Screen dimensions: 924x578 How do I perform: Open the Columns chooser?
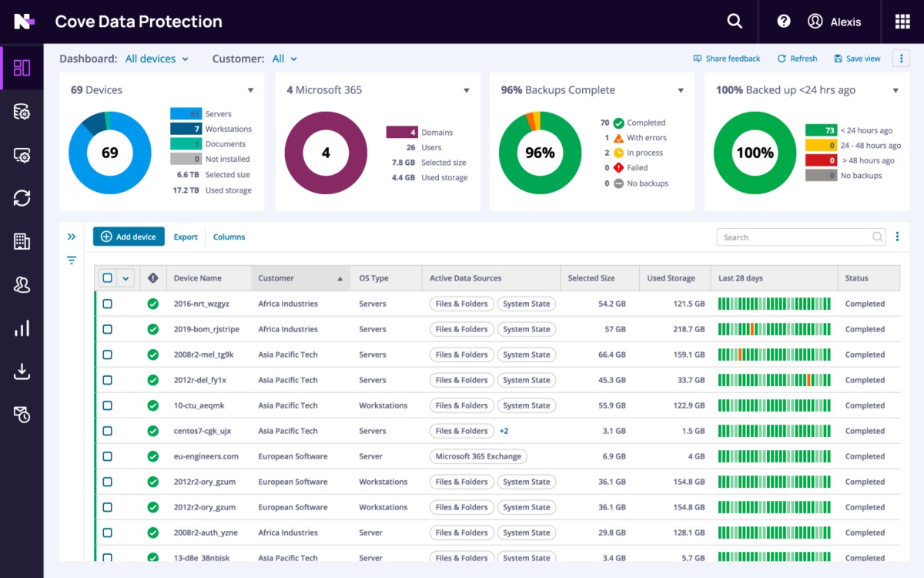229,237
